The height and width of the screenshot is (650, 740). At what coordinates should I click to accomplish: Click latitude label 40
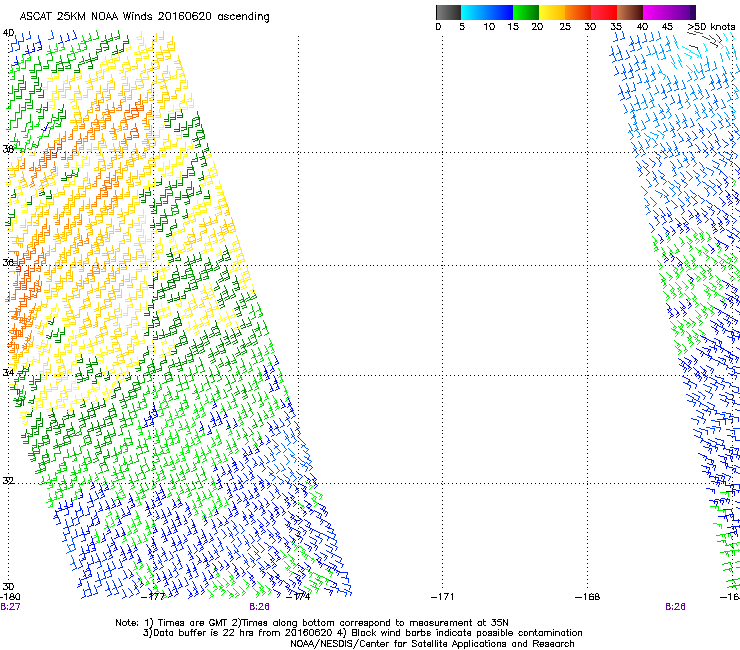(8, 33)
